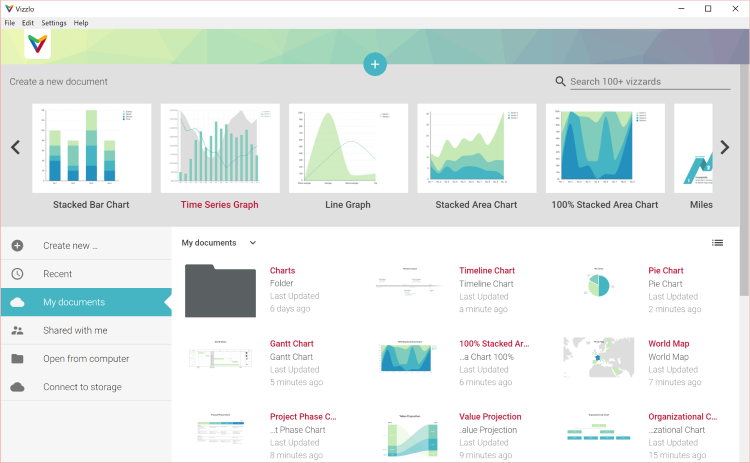Maximize the Vizzlo window

pyautogui.click(x=708, y=9)
